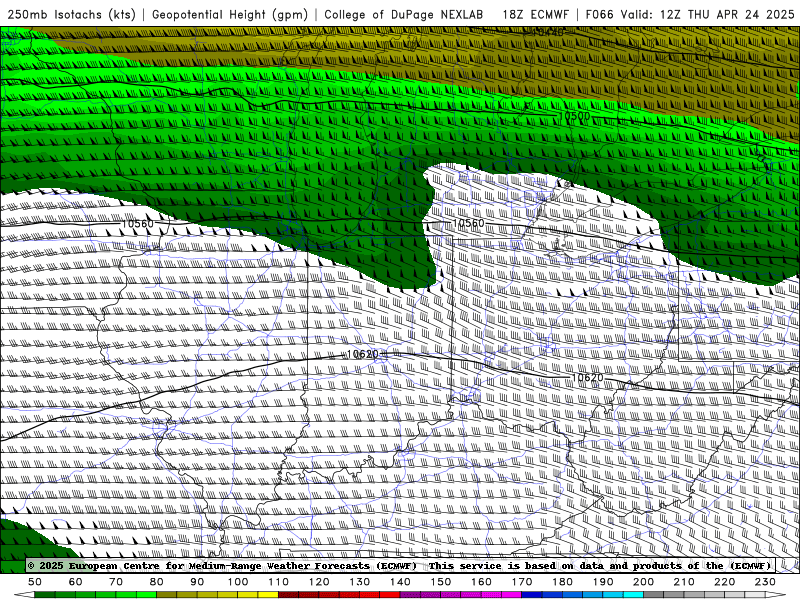Viewport: 800px width, 600px height.
Task: Click the '90' colorbar value
Action: coord(197,582)
